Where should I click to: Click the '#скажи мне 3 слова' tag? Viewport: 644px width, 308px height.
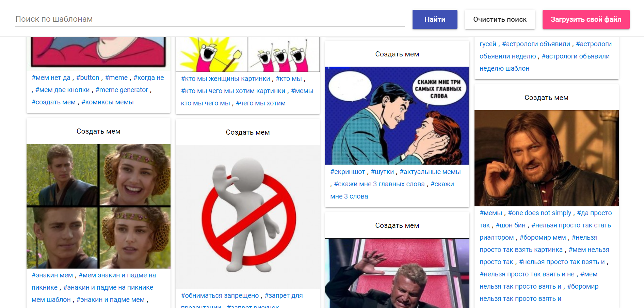click(392, 190)
